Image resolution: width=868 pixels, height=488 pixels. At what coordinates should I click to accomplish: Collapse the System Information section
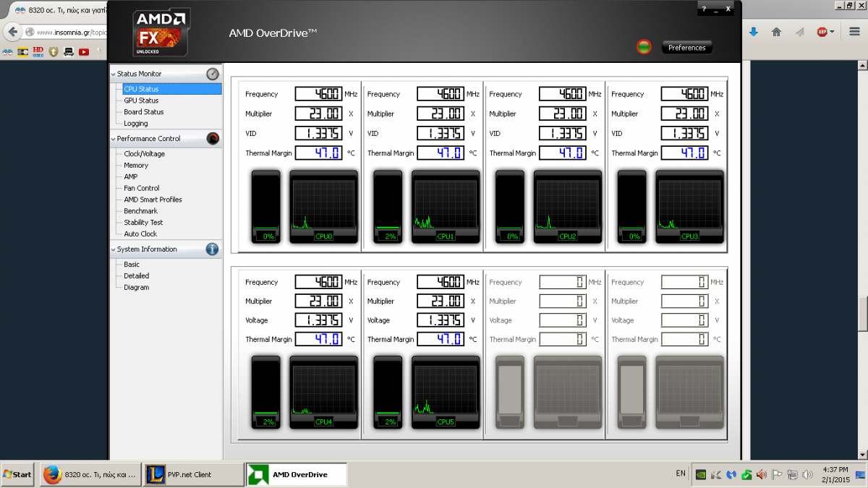coord(113,249)
